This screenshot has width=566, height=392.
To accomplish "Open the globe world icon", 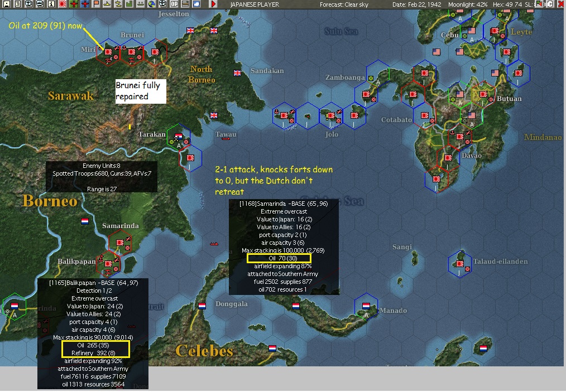I will [x=152, y=4].
